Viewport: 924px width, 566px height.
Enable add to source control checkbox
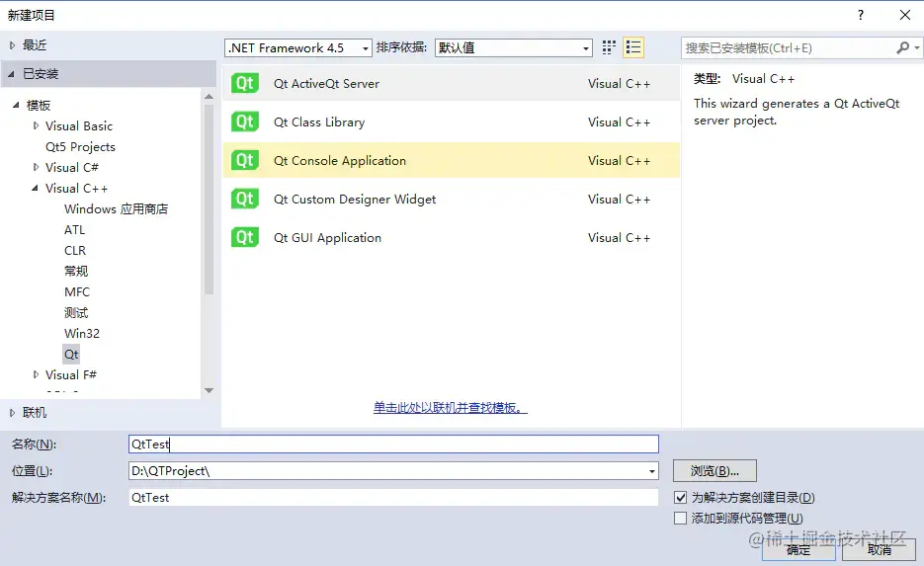pos(681,519)
